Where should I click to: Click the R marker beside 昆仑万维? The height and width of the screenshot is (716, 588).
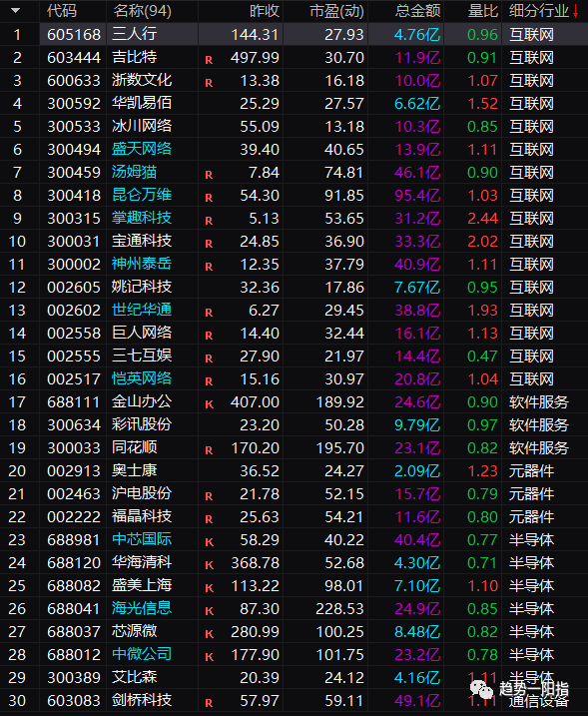tap(209, 198)
